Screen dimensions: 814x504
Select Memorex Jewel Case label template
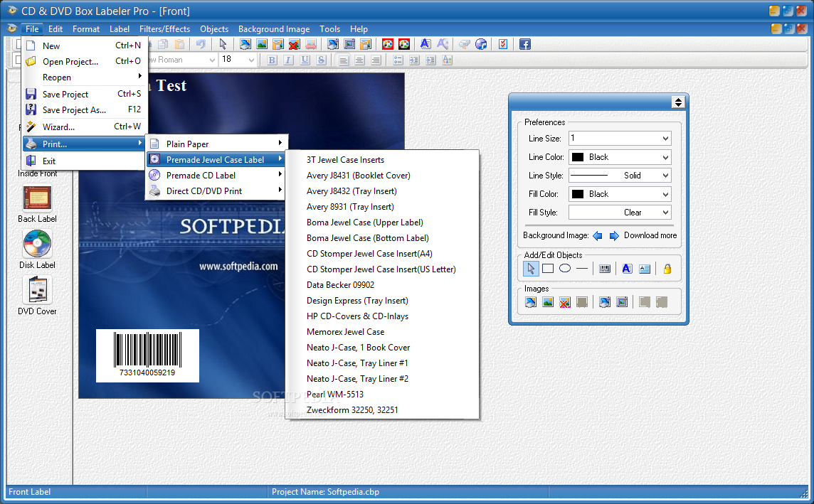pos(383,332)
